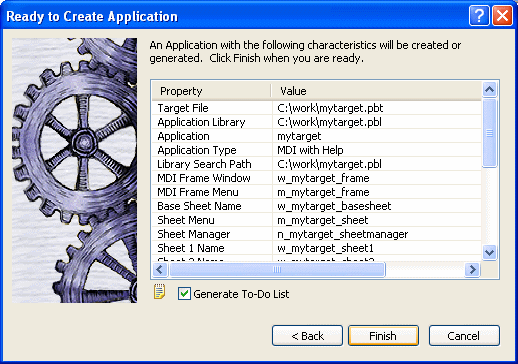Viewport: 518px width, 364px height.
Task: Toggle the Generate To-Do List checkbox
Action: tap(184, 294)
